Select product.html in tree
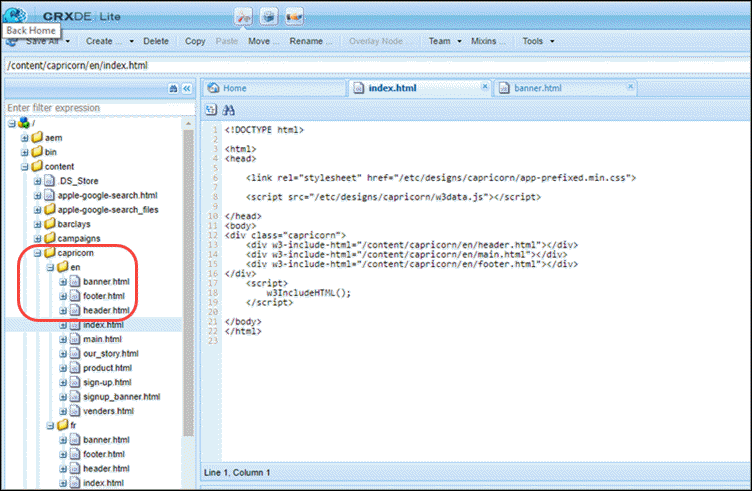The height and width of the screenshot is (491, 752). (107, 368)
